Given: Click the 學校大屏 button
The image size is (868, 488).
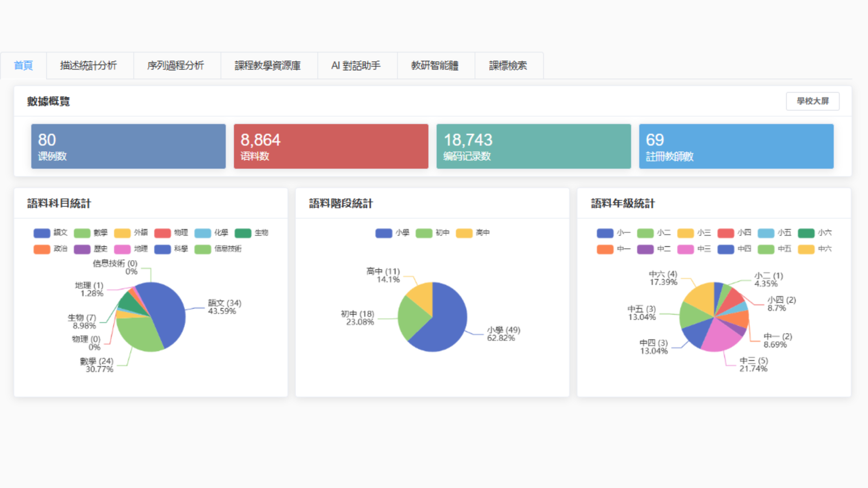Looking at the screenshot, I should click(812, 101).
